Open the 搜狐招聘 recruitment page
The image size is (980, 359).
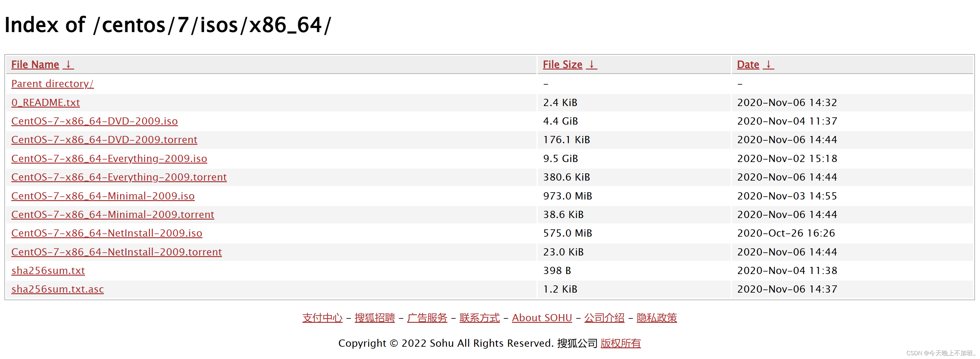375,318
